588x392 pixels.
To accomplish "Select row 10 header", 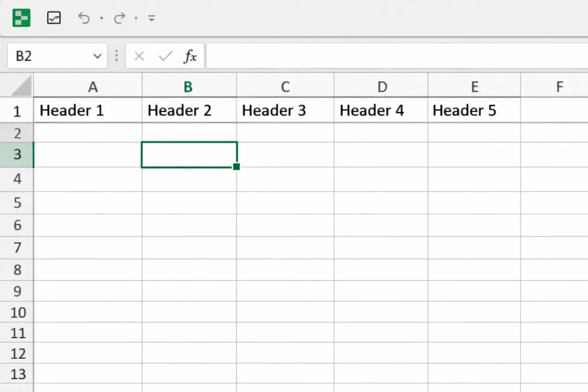I will coord(17,312).
